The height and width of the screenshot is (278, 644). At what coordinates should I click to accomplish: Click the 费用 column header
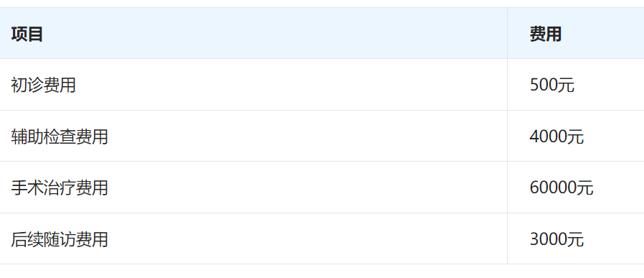coord(546,34)
